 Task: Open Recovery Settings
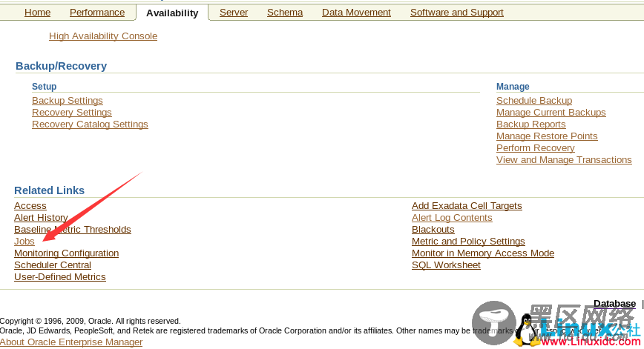tap(72, 113)
